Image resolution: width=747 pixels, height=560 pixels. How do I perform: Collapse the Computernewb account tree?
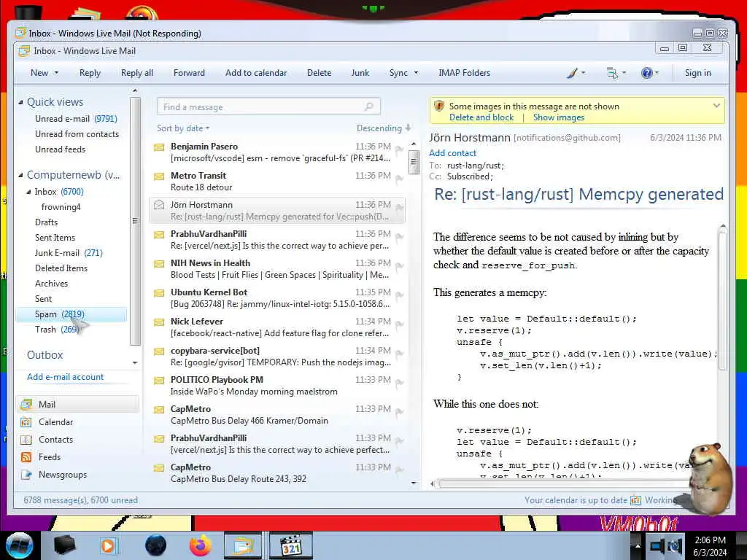20,175
